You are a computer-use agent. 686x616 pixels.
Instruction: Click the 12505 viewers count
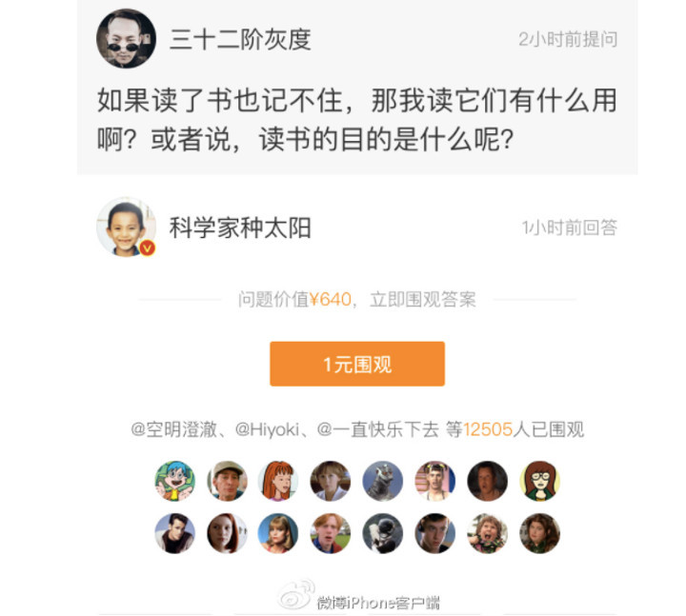click(488, 429)
